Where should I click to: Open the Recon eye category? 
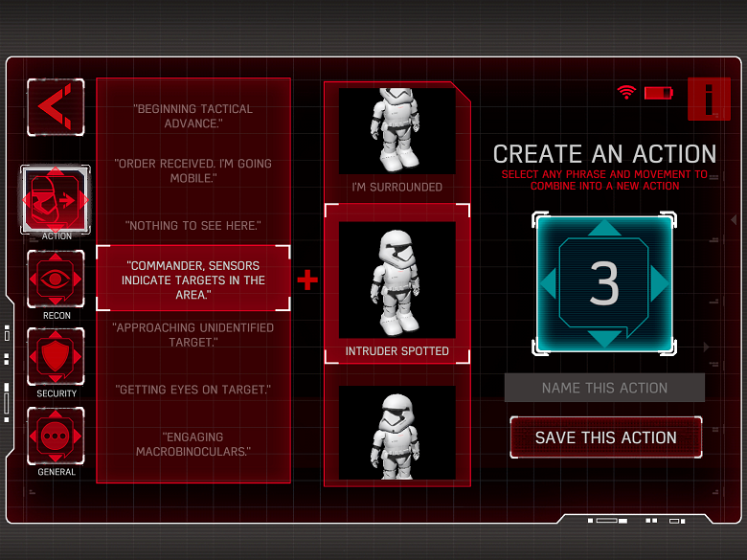point(56,280)
